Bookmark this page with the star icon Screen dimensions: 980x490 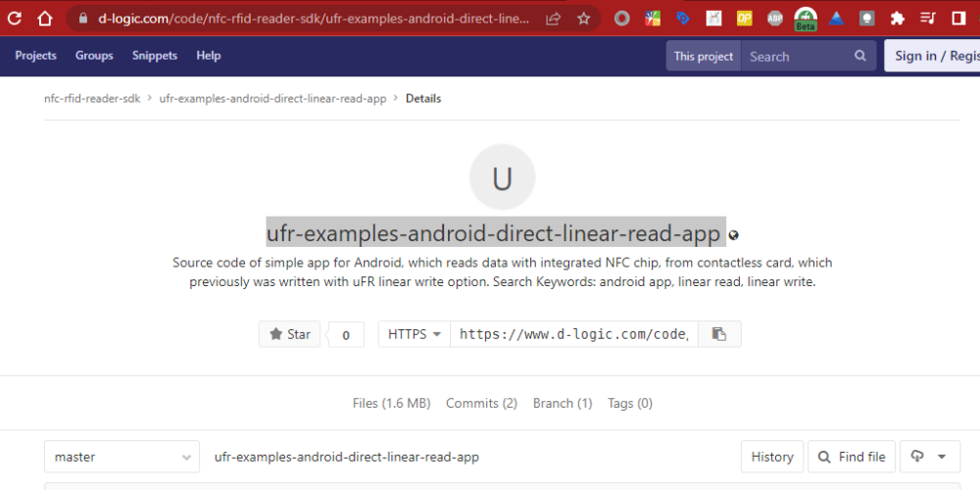(x=584, y=19)
